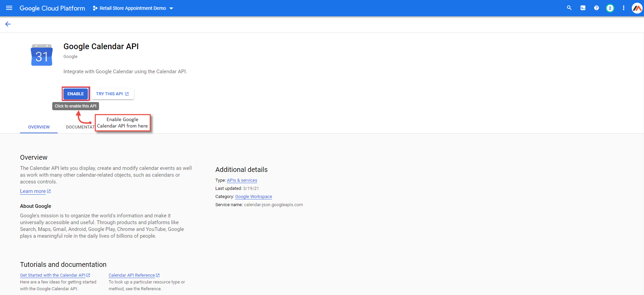
Task: Open the help question mark icon
Action: click(x=596, y=8)
